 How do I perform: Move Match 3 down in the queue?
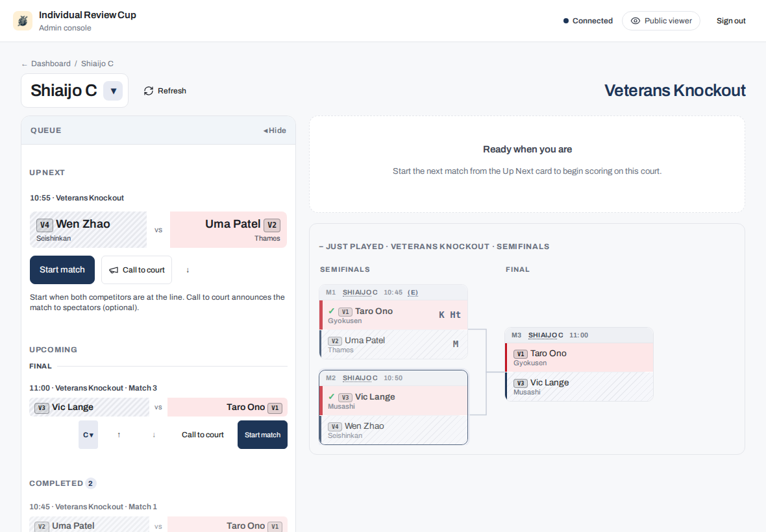tap(154, 435)
